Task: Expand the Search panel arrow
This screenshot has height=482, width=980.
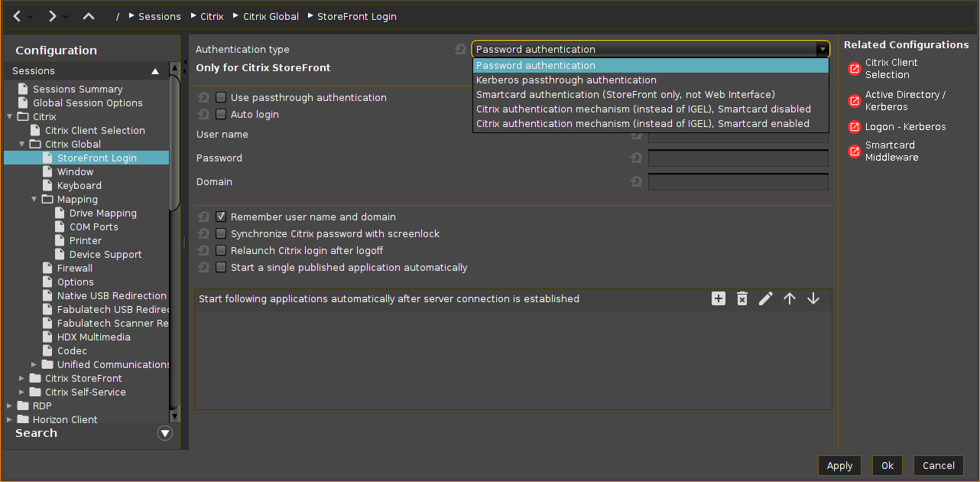Action: [165, 434]
